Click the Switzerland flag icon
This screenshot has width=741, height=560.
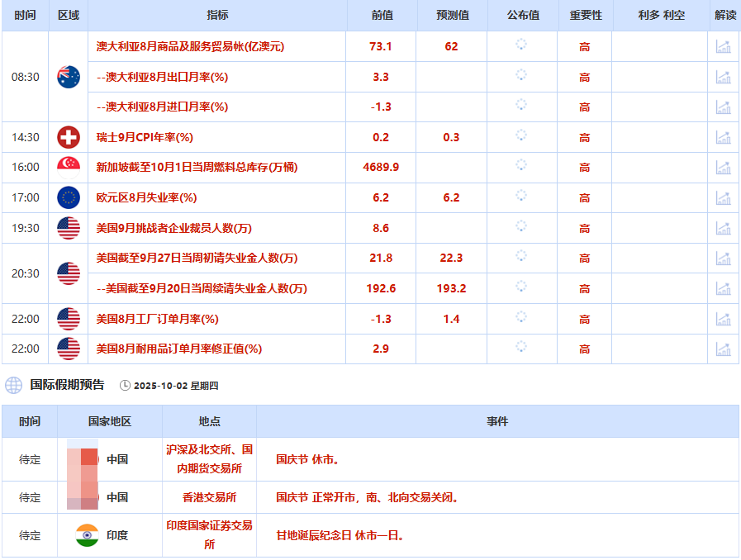coord(69,137)
